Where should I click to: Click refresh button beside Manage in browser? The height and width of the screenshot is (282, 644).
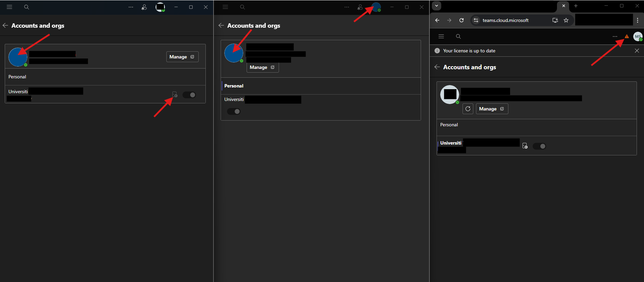coord(468,109)
